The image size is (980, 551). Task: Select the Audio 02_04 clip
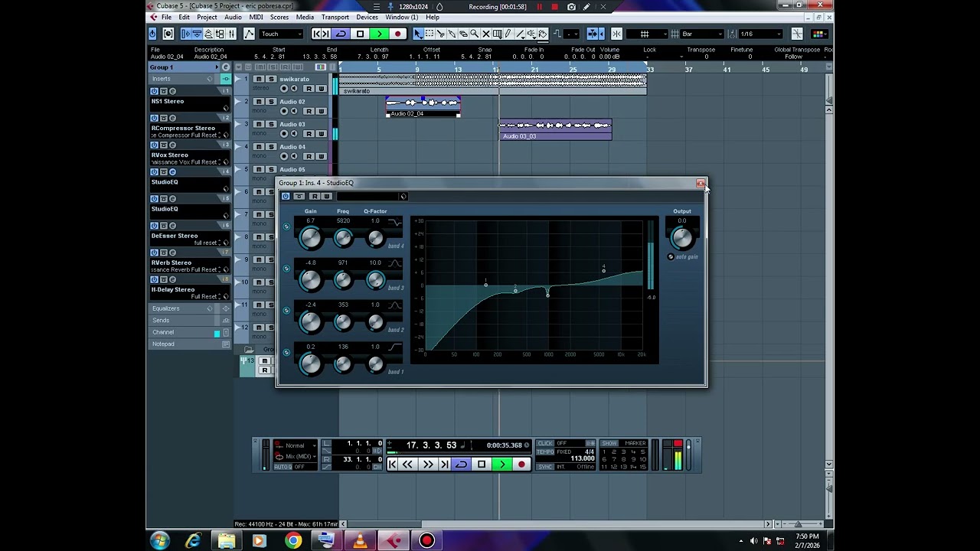423,106
